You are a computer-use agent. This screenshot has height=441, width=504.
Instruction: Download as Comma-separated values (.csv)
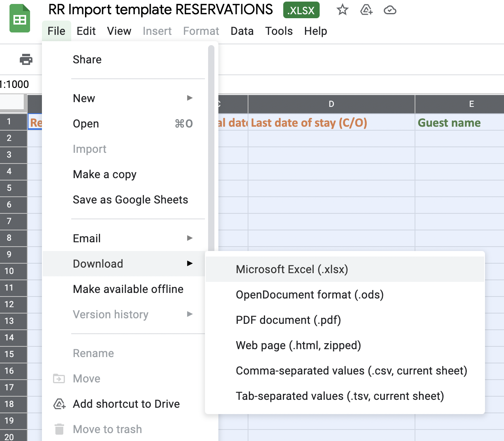[x=345, y=371]
